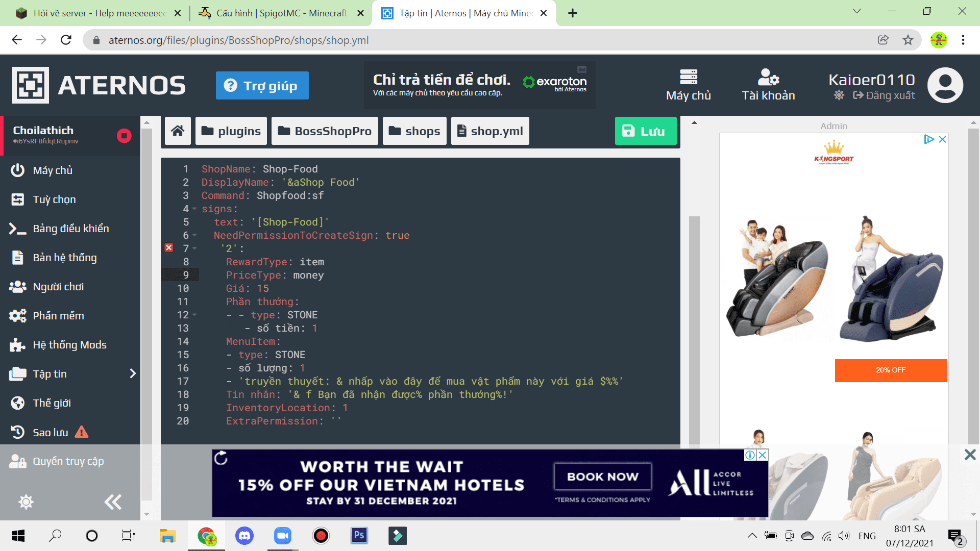The height and width of the screenshot is (551, 980).
Task: Expand the Tập tin submenu arrow
Action: 133,374
